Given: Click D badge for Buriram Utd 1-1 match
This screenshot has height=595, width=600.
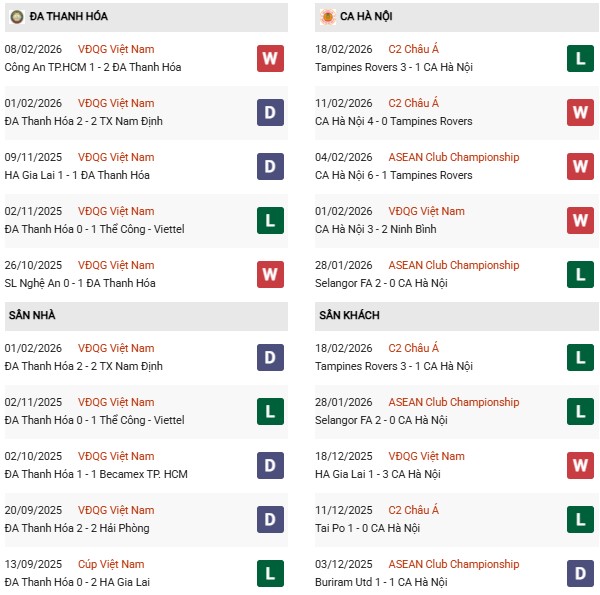Looking at the screenshot, I should click(x=580, y=573).
